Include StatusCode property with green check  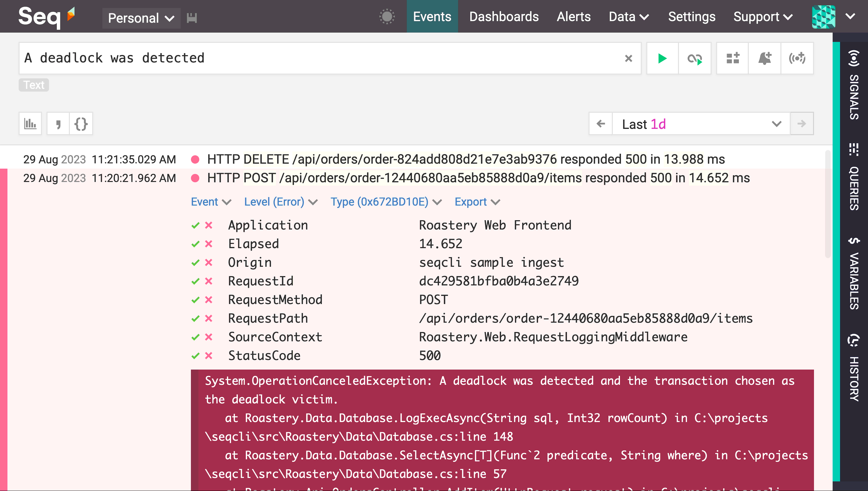(196, 356)
